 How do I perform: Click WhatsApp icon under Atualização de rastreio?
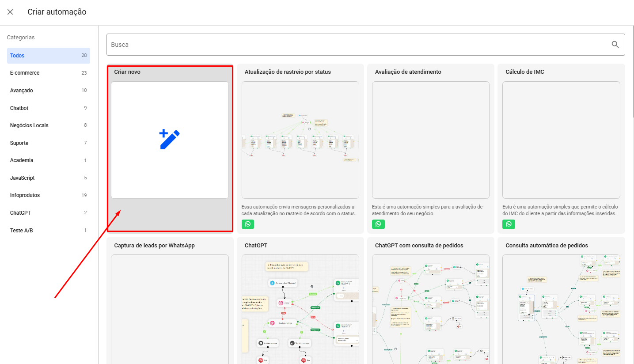coord(248,224)
